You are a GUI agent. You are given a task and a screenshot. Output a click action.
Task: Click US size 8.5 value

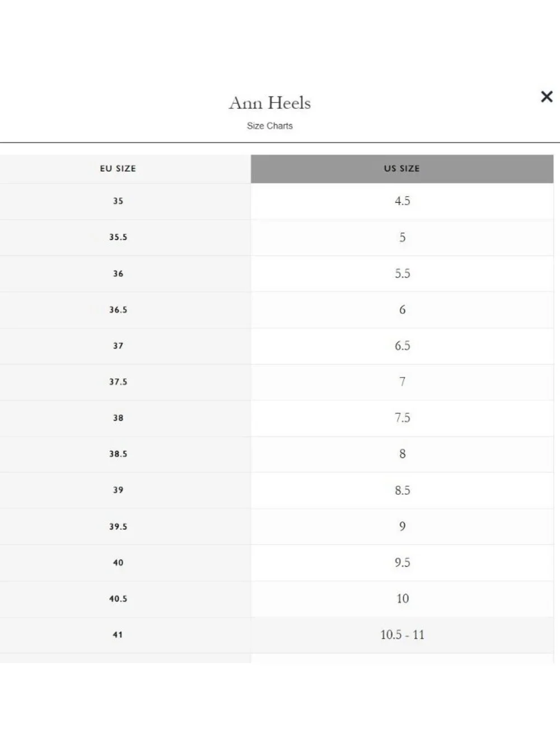tap(402, 490)
